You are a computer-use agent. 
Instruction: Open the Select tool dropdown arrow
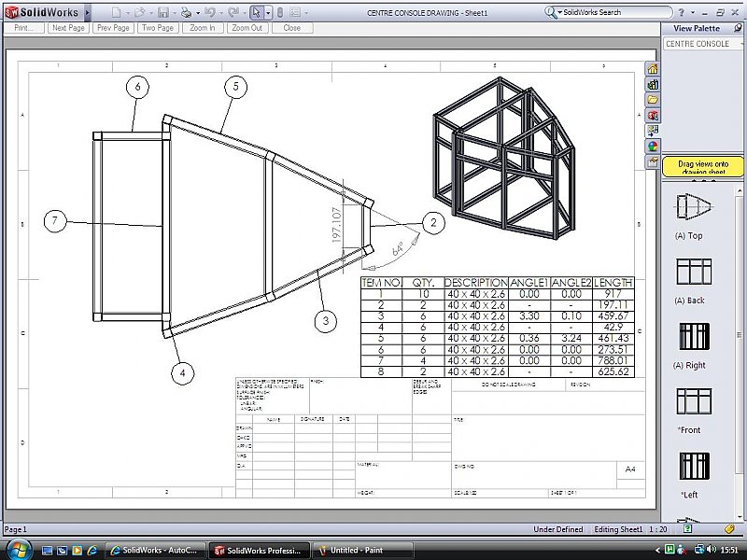click(268, 13)
